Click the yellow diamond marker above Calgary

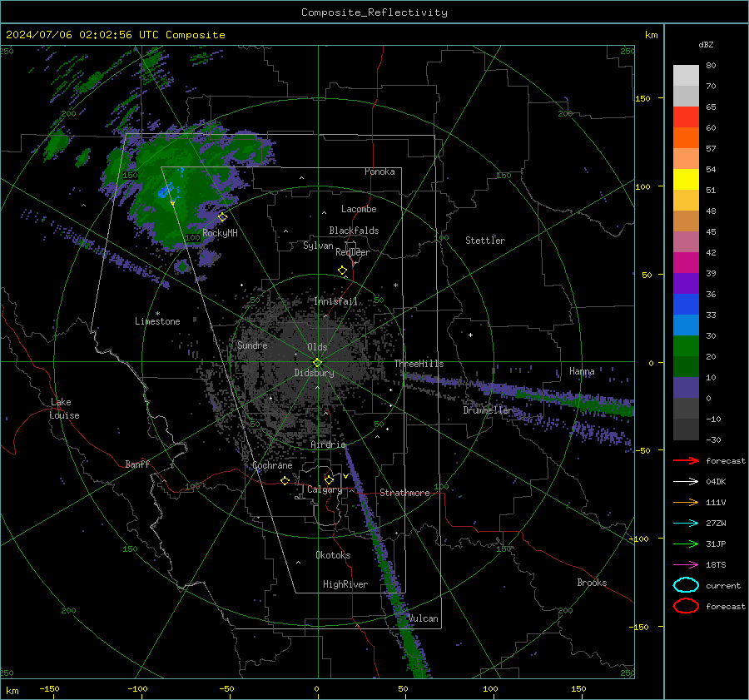tap(329, 479)
